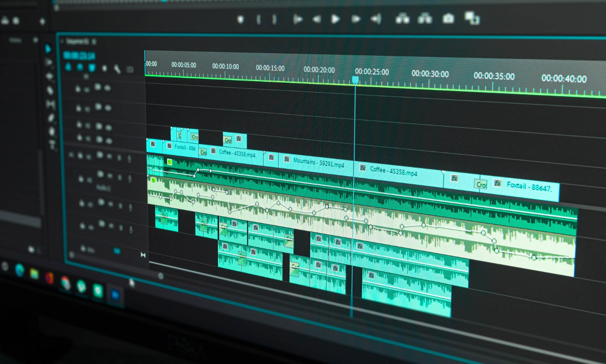Switch to the Sequence 01 timeline tab

point(77,41)
